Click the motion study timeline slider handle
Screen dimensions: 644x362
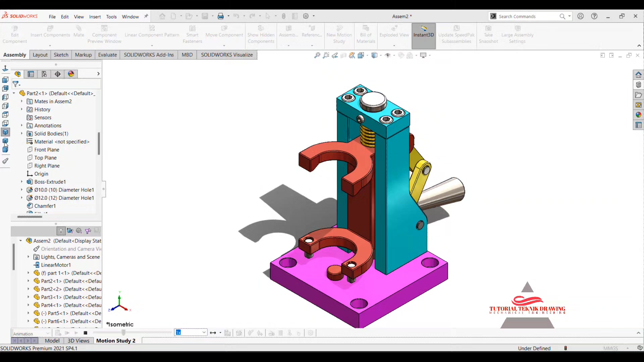click(x=123, y=333)
